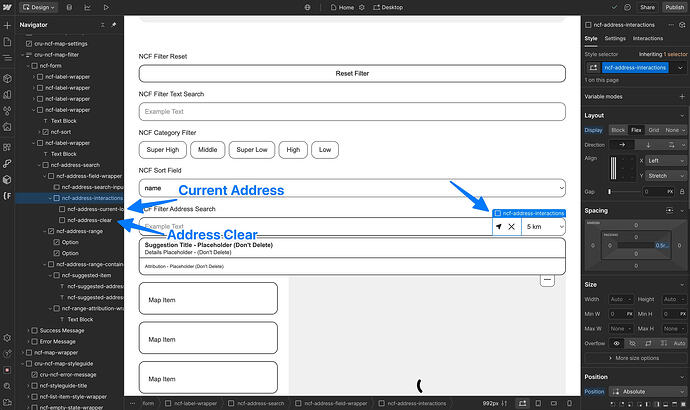Open the Apps grid icon in sidebar
Viewport: 690px width, 410px height.
(7, 147)
